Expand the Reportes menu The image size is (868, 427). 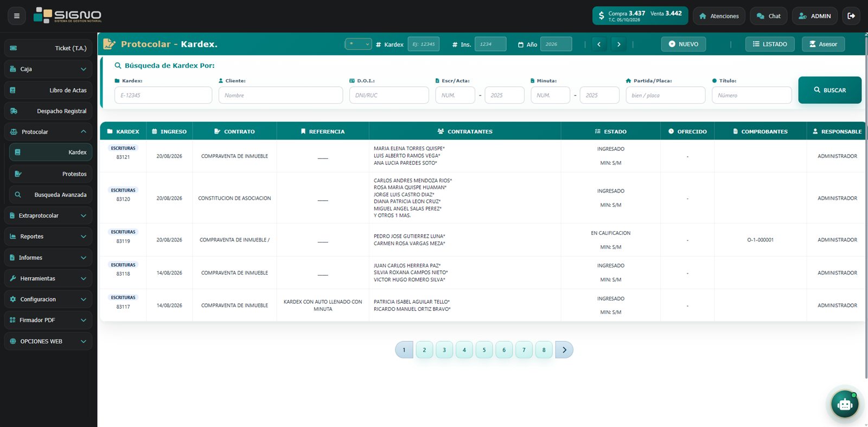[x=48, y=236]
